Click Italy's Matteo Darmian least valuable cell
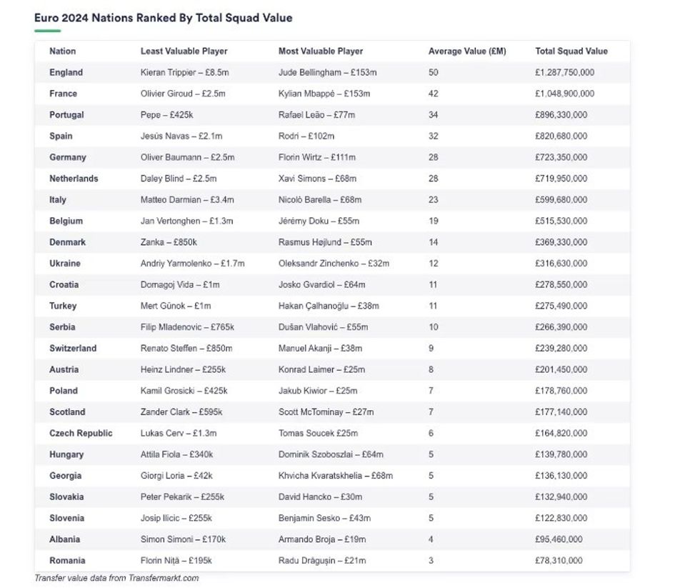The width and height of the screenshot is (700, 588). click(x=187, y=200)
